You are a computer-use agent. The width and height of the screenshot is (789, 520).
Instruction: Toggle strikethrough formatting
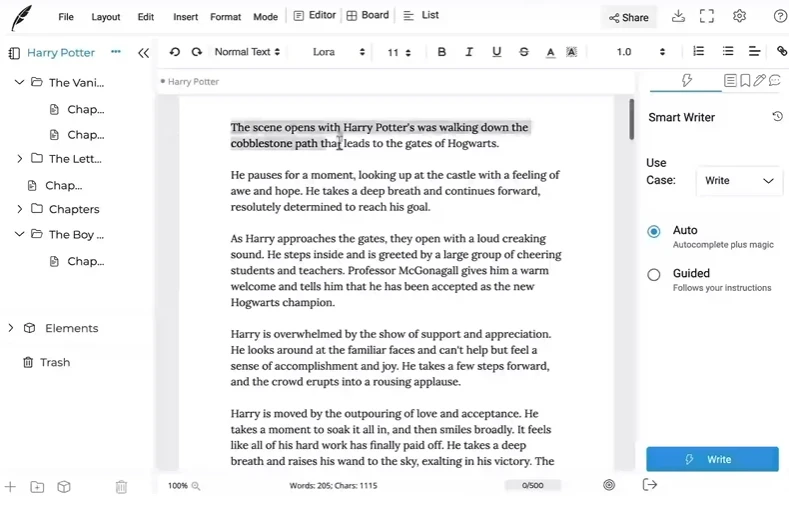pyautogui.click(x=524, y=52)
